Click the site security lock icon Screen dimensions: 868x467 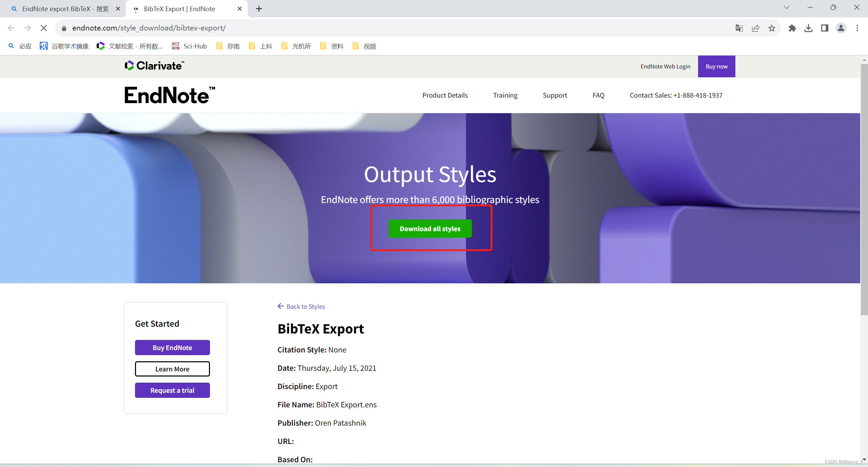coord(64,28)
